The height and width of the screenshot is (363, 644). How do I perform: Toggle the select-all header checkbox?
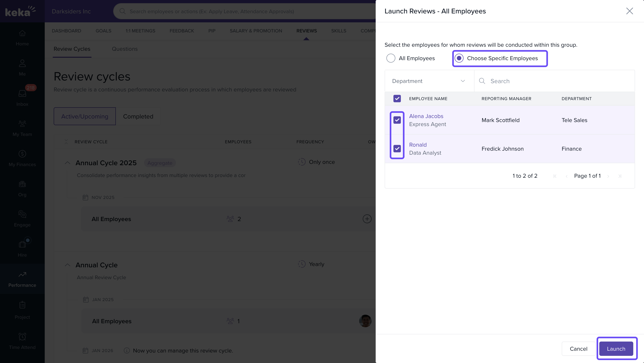(397, 98)
